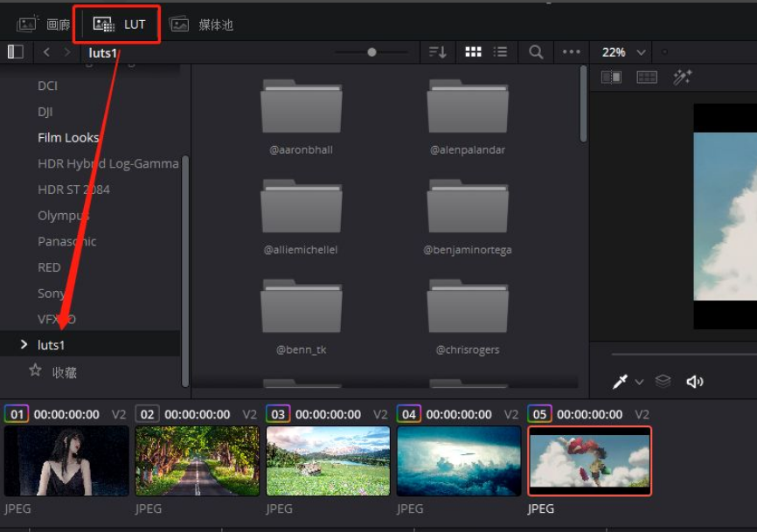Select the VFX IO folder
This screenshot has width=757, height=532.
(57, 320)
